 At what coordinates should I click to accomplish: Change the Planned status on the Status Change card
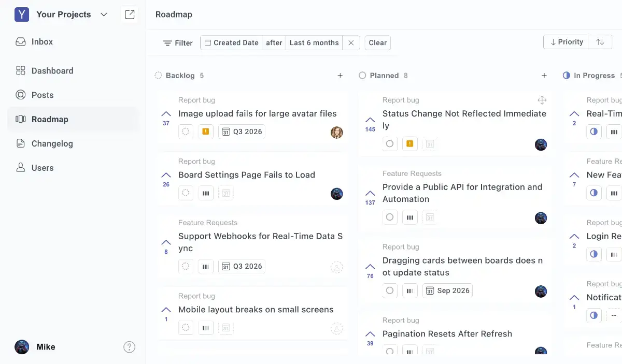(x=390, y=144)
